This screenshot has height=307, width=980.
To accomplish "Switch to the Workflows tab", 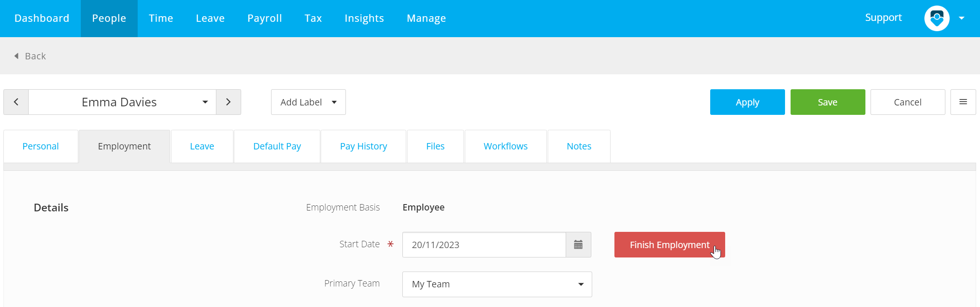I will point(506,146).
